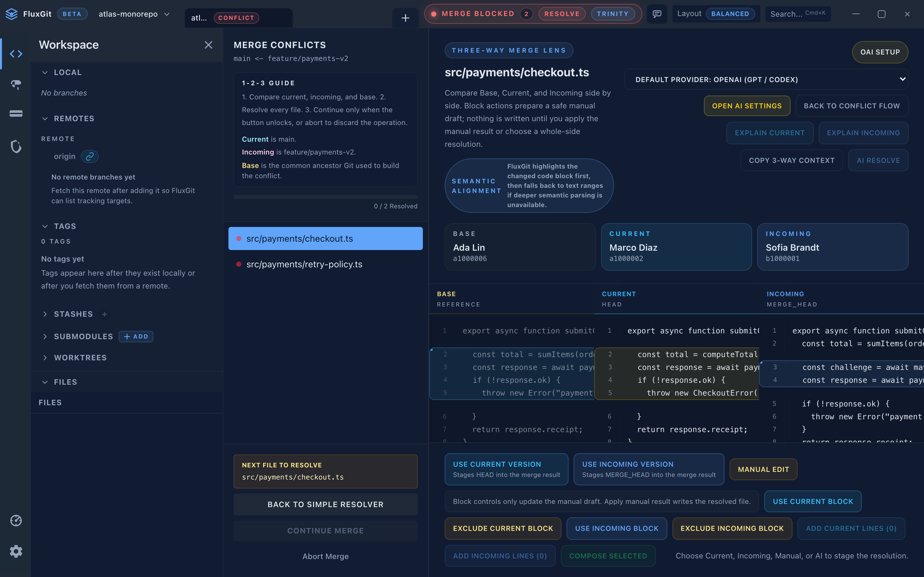Image resolution: width=924 pixels, height=577 pixels.
Task: Open the stacked bars panel icon
Action: 16,114
